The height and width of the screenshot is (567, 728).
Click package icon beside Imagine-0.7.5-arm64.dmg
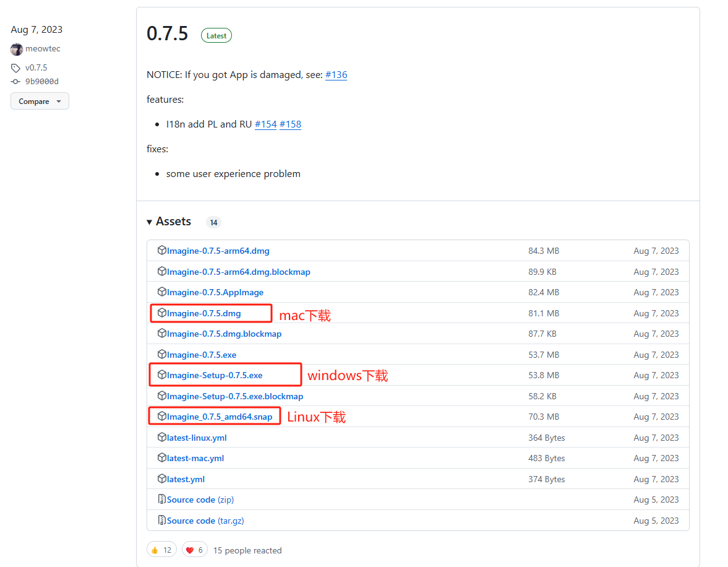(161, 251)
